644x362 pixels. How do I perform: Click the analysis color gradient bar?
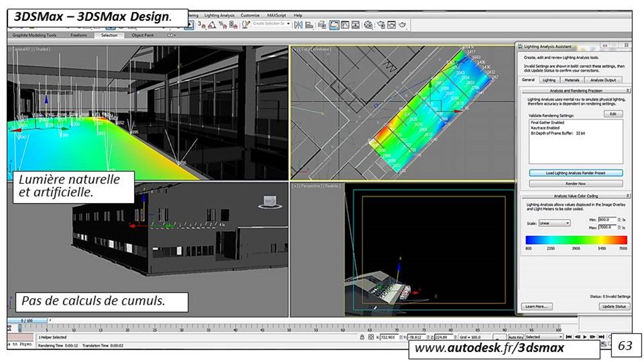coord(575,239)
